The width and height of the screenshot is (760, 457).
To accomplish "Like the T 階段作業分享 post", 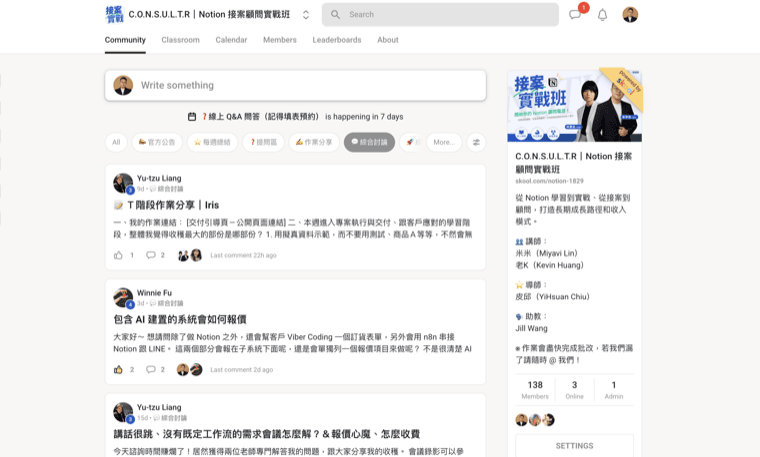I will click(118, 255).
